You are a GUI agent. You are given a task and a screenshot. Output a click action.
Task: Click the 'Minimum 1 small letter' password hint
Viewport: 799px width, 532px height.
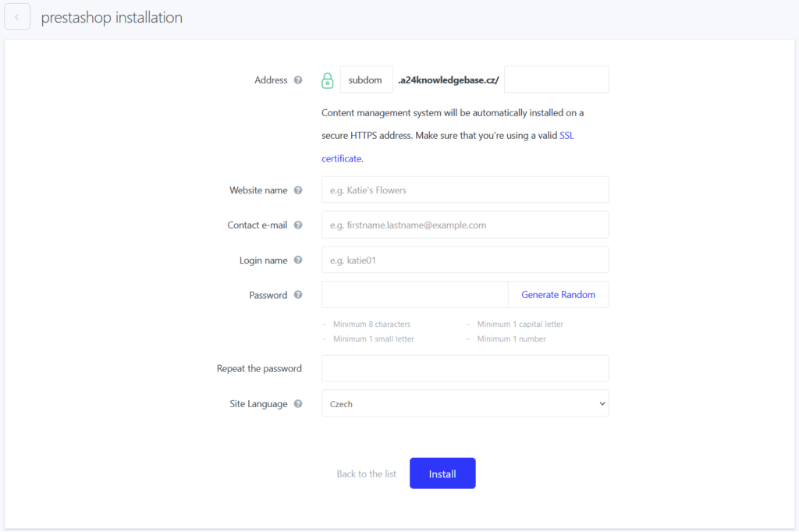coord(374,339)
